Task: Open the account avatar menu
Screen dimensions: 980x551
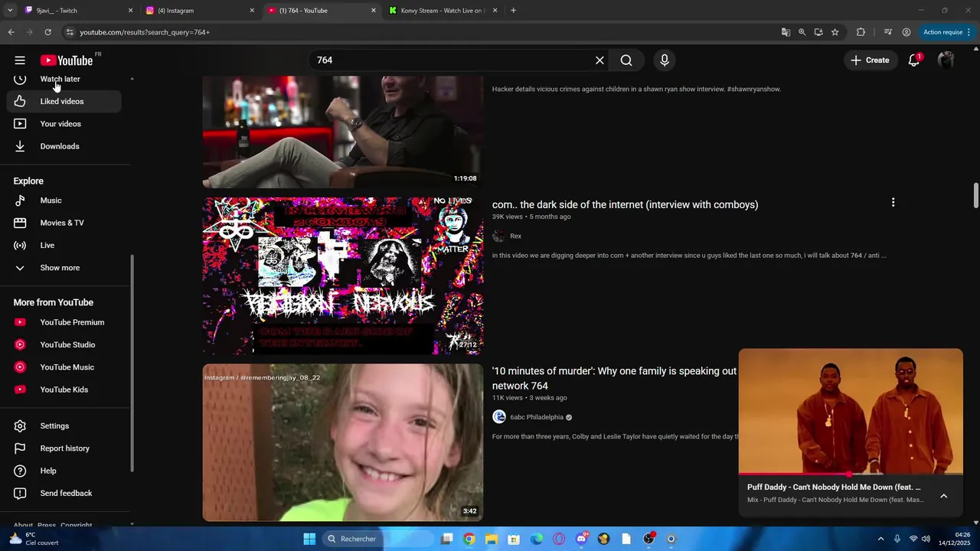Action: point(946,60)
